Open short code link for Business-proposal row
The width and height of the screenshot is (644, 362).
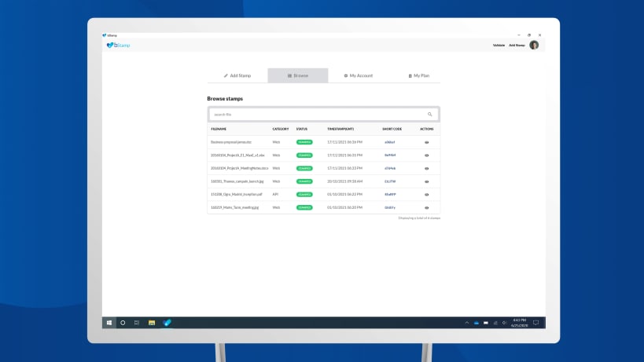pyautogui.click(x=389, y=142)
